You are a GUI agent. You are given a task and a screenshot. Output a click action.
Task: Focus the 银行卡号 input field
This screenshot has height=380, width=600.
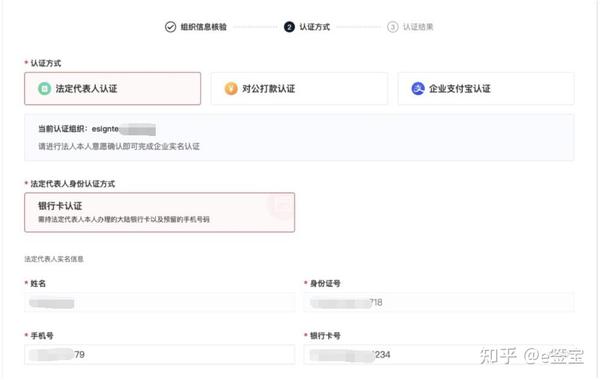click(x=439, y=355)
